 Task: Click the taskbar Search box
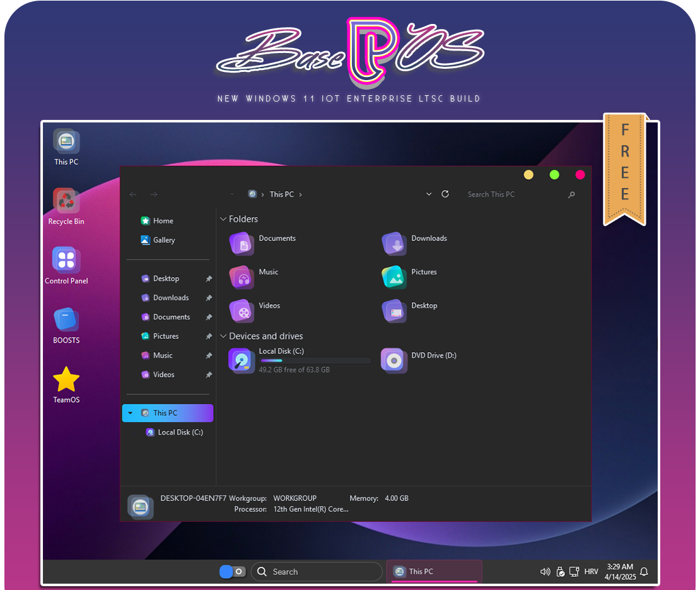[317, 572]
